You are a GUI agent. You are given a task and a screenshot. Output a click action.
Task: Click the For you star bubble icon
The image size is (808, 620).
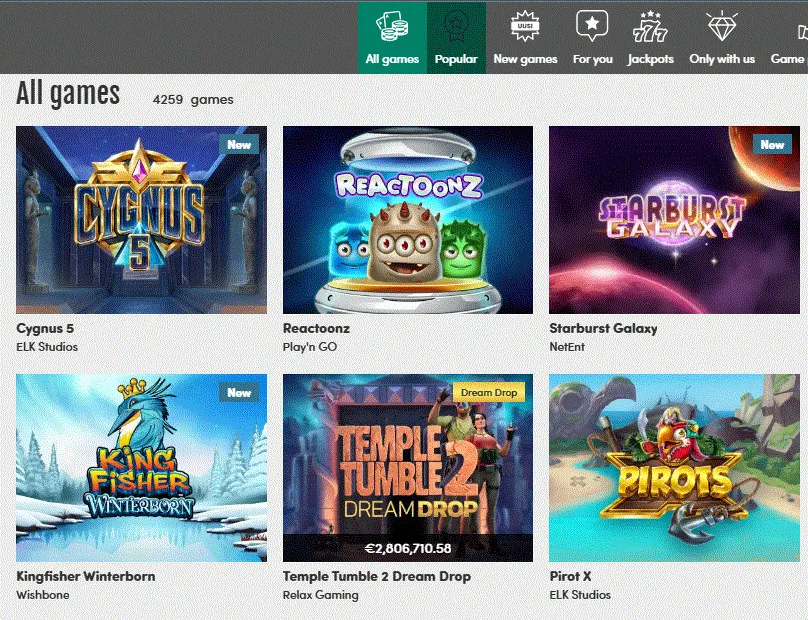pyautogui.click(x=592, y=26)
